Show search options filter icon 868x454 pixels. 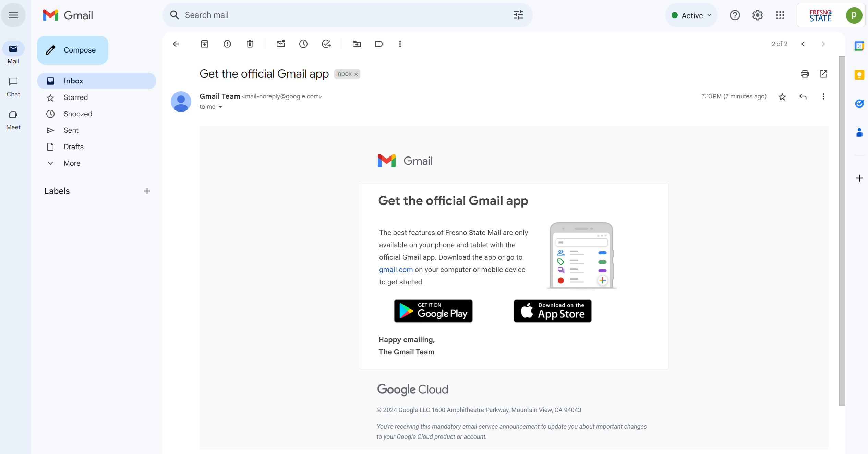point(518,15)
